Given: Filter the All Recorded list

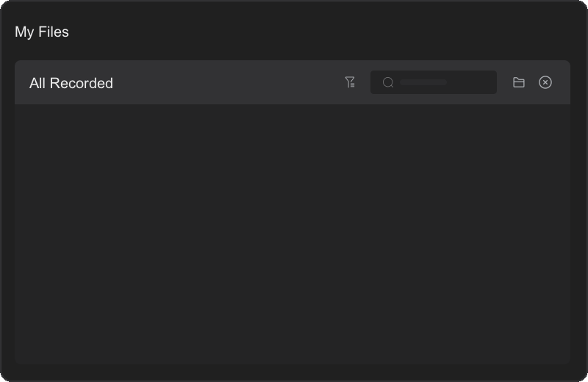Looking at the screenshot, I should [351, 82].
